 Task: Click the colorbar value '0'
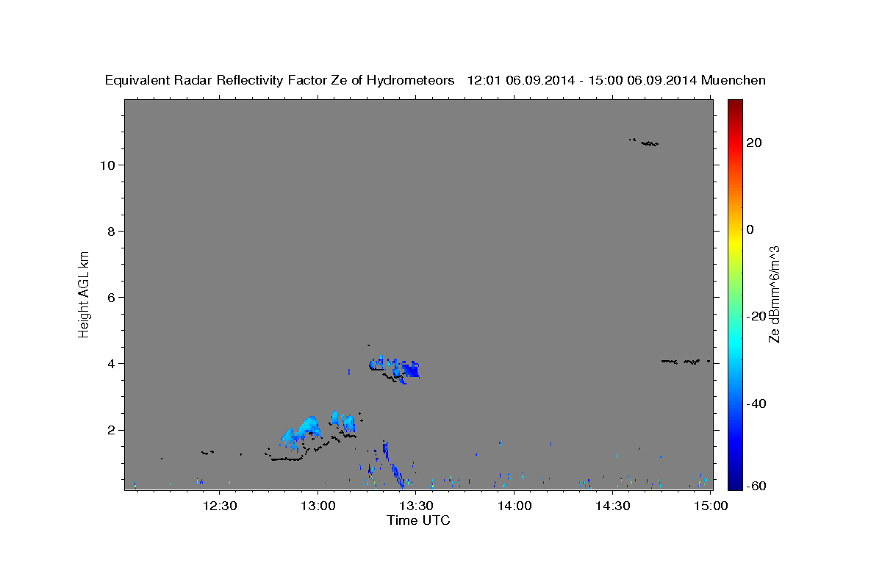coord(750,229)
